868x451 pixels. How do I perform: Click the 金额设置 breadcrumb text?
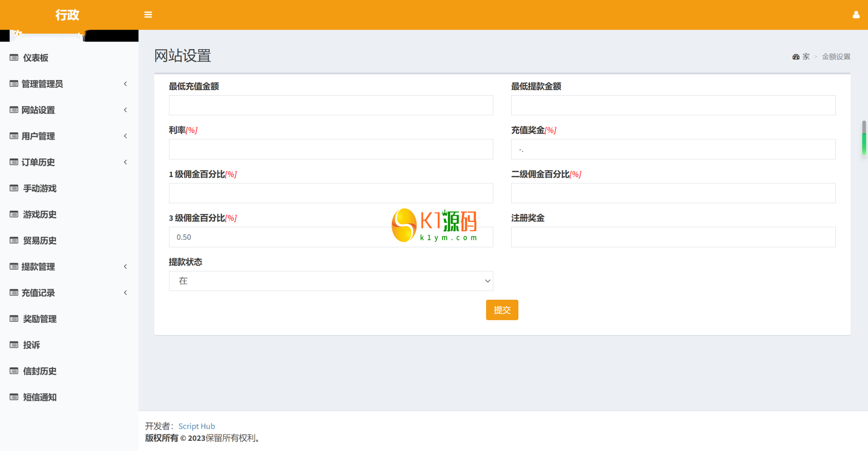[x=836, y=57]
